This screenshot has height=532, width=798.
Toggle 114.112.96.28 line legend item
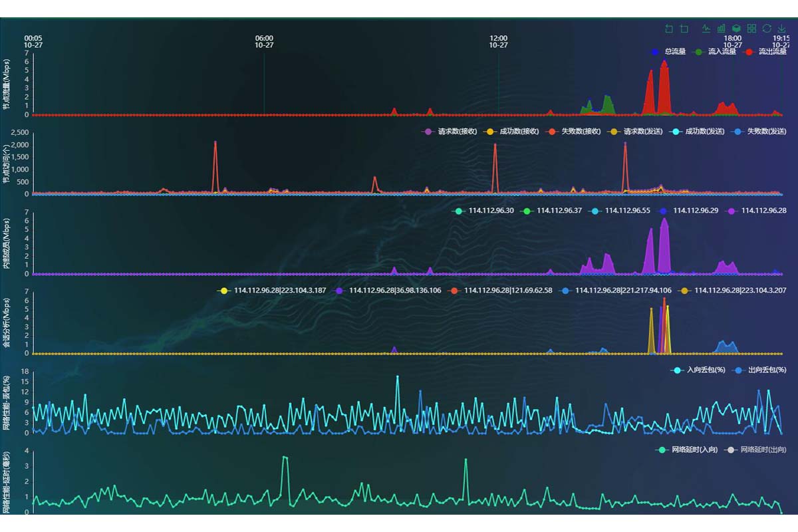[x=757, y=210]
